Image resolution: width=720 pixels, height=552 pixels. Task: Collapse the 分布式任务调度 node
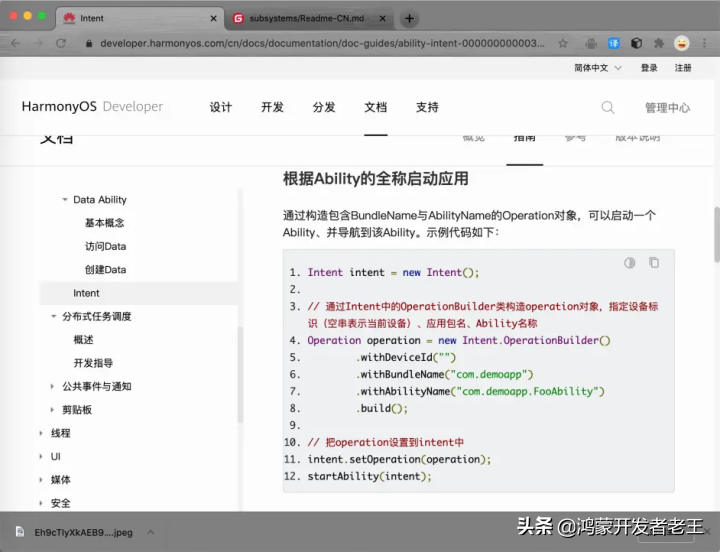(x=53, y=316)
